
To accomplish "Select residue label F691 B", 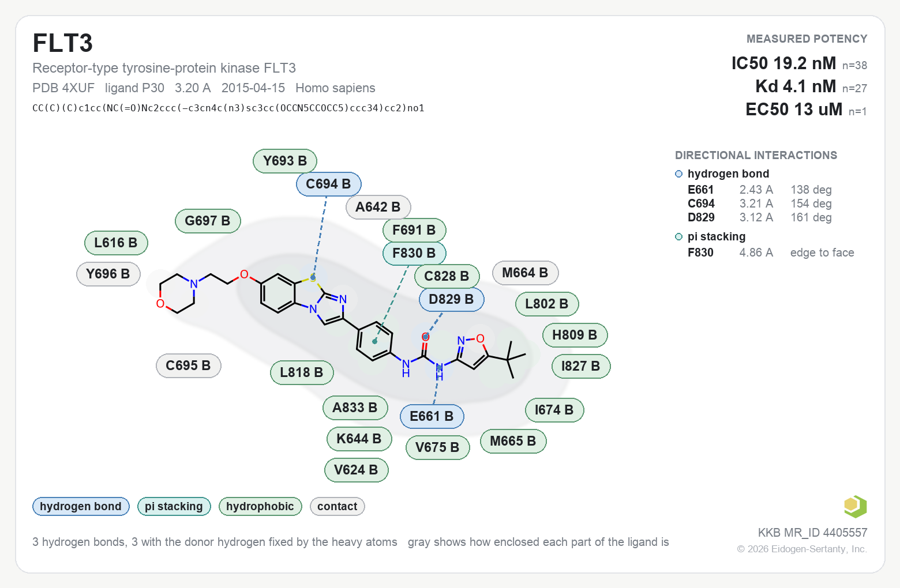I will pos(414,230).
